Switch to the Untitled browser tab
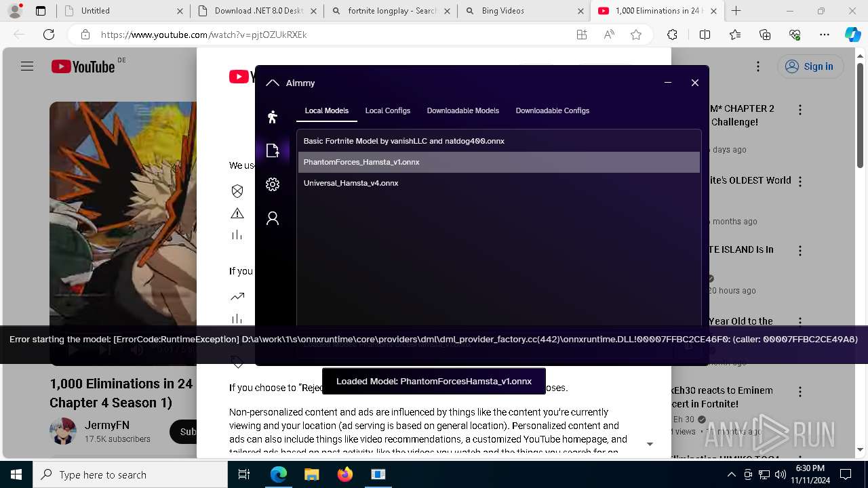The height and width of the screenshot is (488, 868). coord(123,11)
